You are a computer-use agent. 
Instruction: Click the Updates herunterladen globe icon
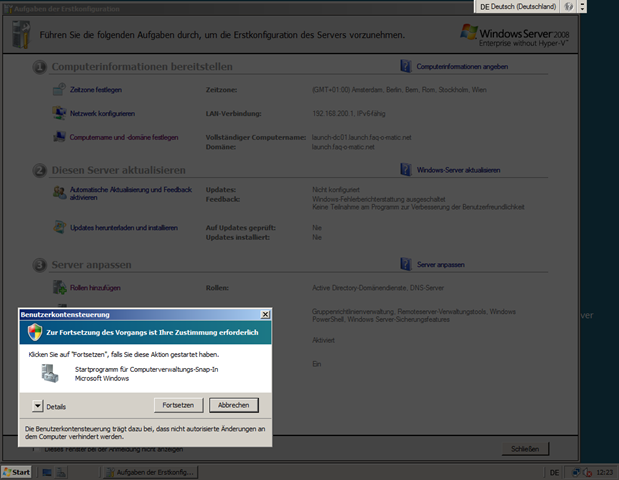[59, 227]
